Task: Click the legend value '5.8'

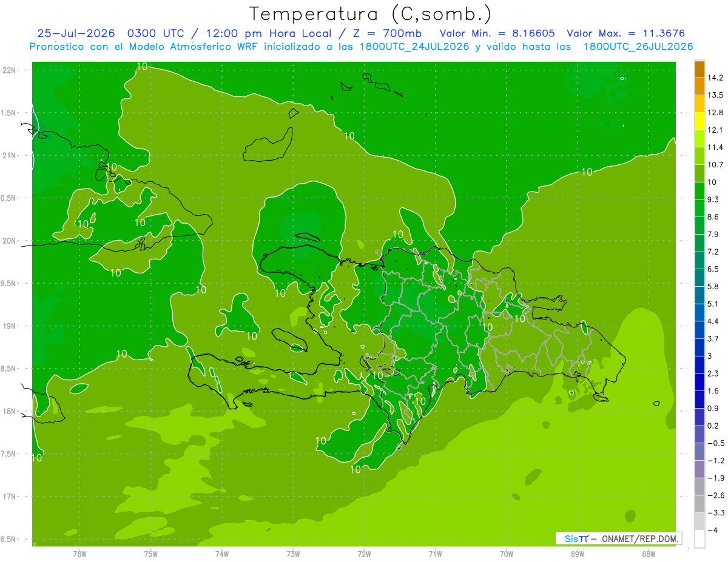Action: (713, 287)
